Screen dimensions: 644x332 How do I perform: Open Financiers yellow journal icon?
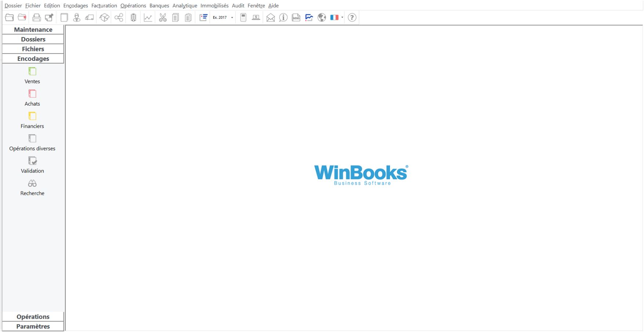[x=32, y=116]
